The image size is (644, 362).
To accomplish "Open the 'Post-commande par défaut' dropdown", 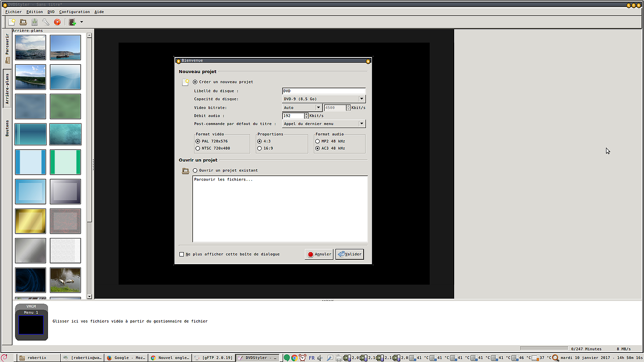I will coord(324,124).
